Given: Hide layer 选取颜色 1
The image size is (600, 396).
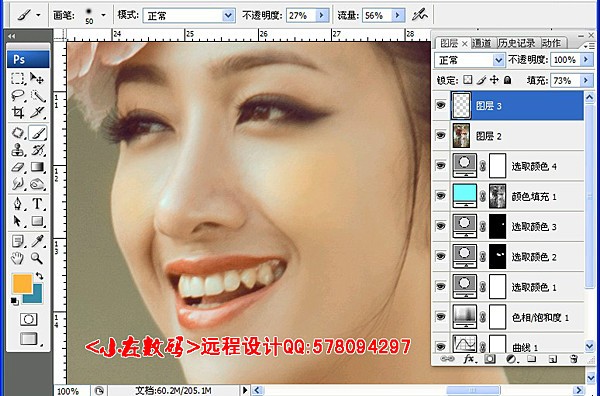Looking at the screenshot, I should (x=441, y=286).
